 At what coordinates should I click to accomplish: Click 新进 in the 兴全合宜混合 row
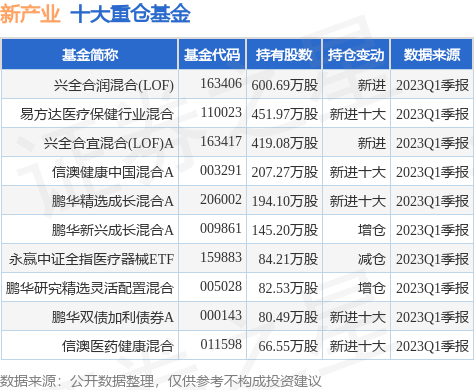point(372,143)
